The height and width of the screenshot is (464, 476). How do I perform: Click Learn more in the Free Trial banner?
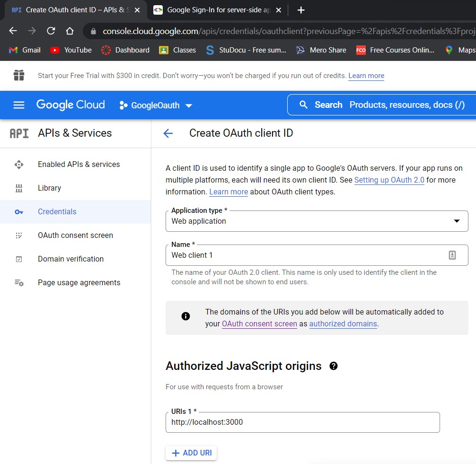click(x=366, y=76)
